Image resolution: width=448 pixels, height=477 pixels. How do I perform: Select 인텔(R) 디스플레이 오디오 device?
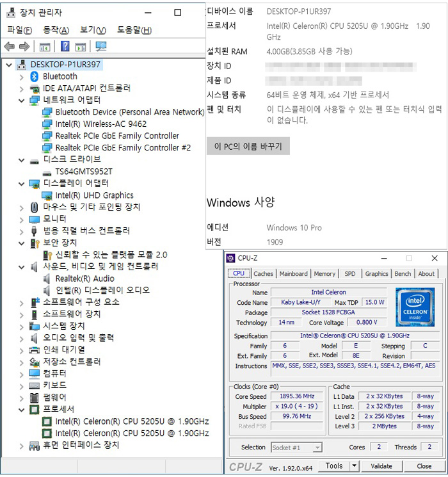coord(102,291)
